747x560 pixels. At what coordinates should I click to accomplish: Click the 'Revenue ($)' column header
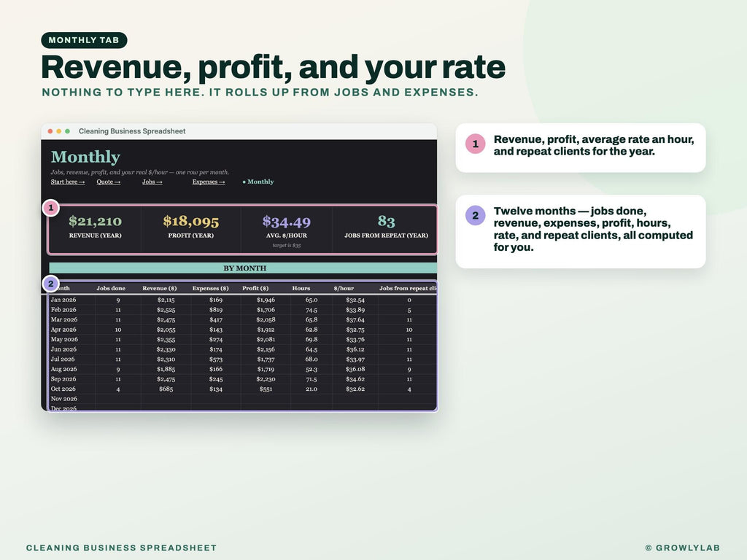point(160,288)
